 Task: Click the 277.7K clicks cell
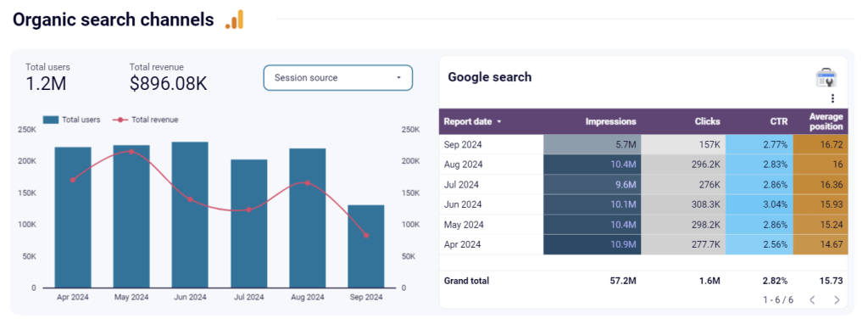[x=683, y=244]
